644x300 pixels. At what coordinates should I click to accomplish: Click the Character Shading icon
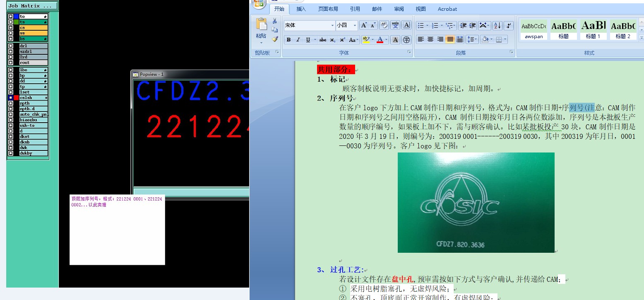(x=395, y=40)
